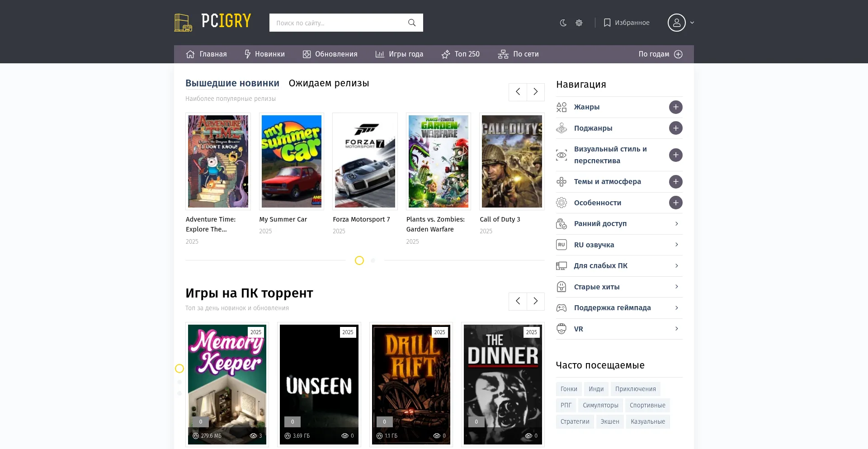Expand the profile menu chevron
Image resolution: width=868 pixels, height=449 pixels.
tap(692, 23)
